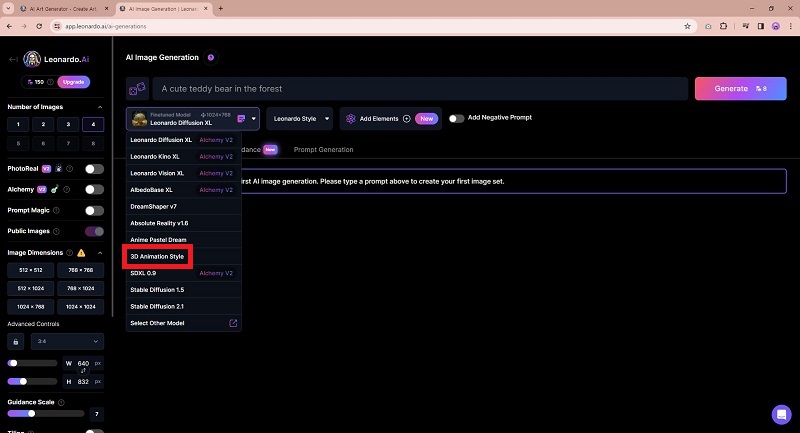Screen dimensions: 800x433
Task: Click the random prompt dice icon
Action: click(137, 89)
